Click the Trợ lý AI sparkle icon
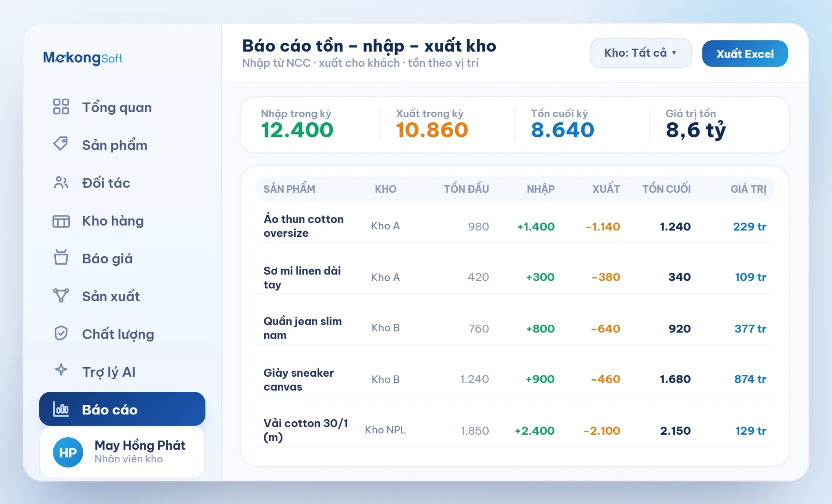Screen dimensions: 832x504 (61, 370)
